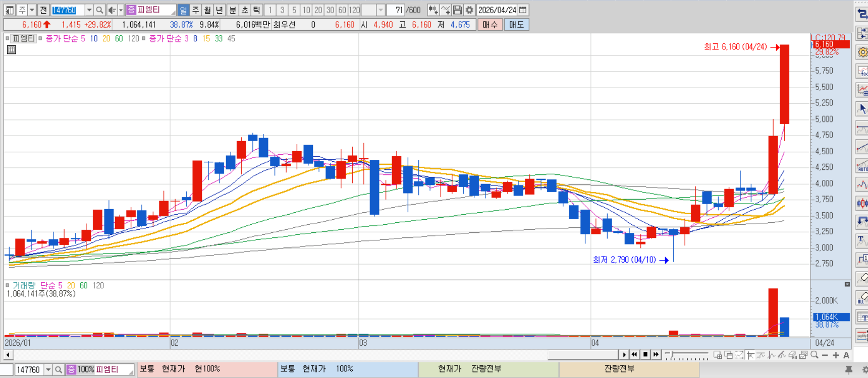Open bottom bar 147760 code dropdown
This screenshot has width=868, height=378.
click(48, 370)
